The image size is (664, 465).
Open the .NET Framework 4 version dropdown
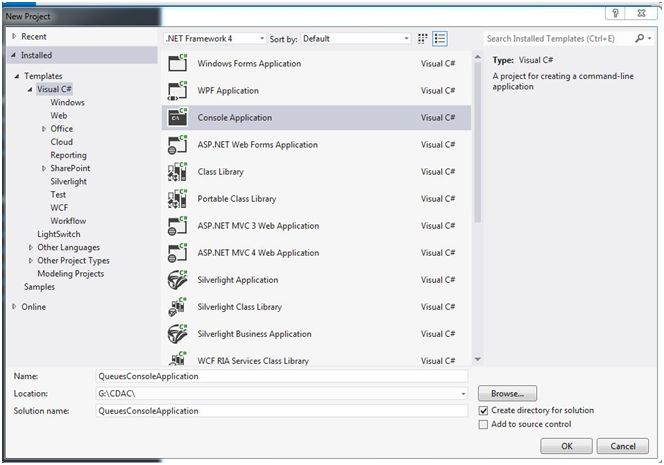pyautogui.click(x=215, y=39)
